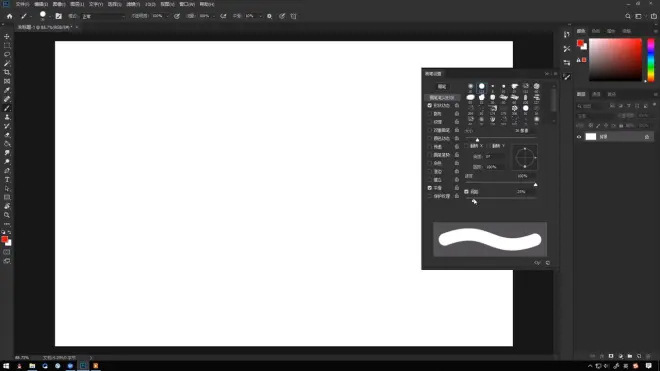
Task: Select the Path Selection tool
Action: 7,189
